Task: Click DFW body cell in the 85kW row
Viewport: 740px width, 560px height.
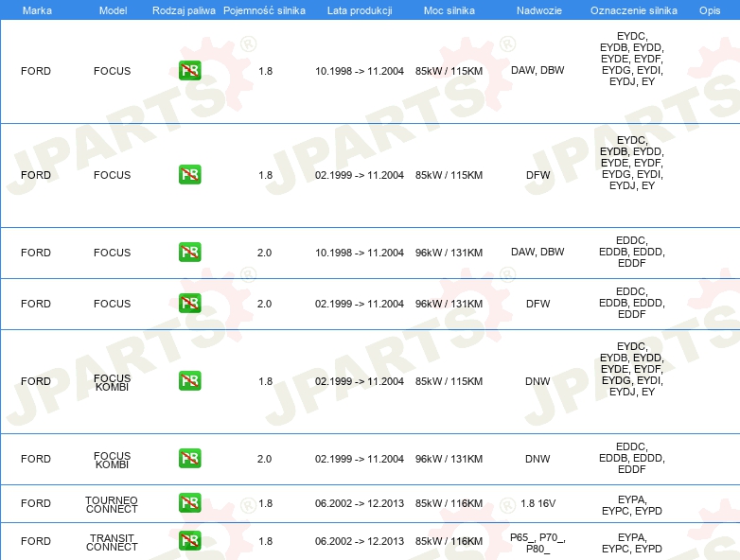Action: tap(538, 175)
